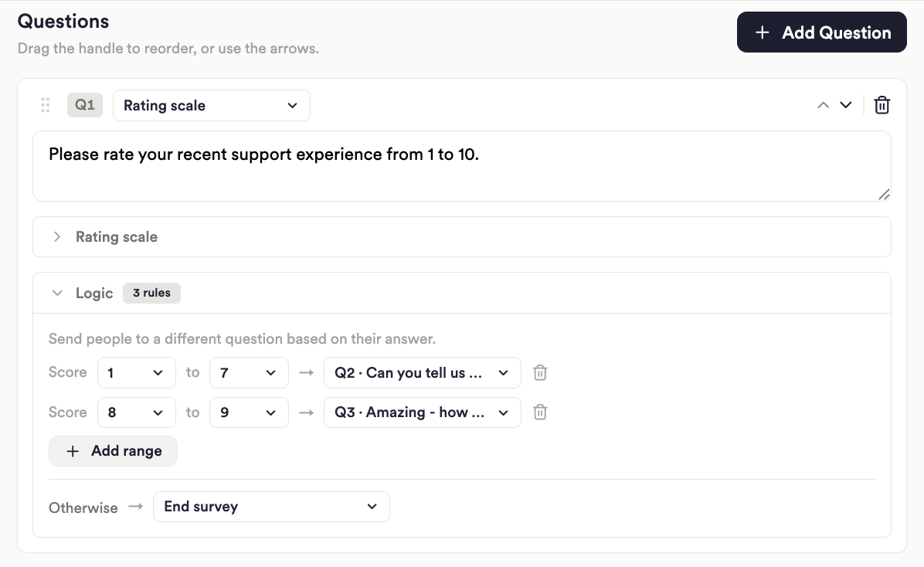
Task: Click the Questions heading
Action: pyautogui.click(x=63, y=21)
